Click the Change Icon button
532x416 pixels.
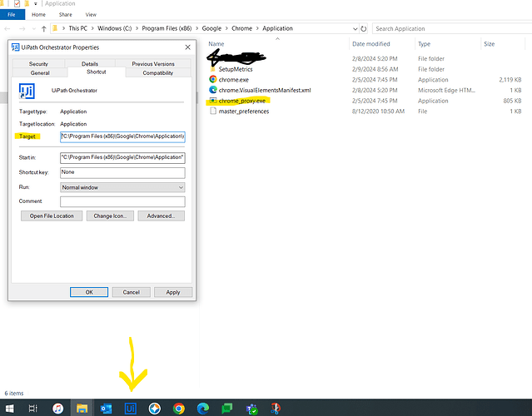pyautogui.click(x=110, y=216)
